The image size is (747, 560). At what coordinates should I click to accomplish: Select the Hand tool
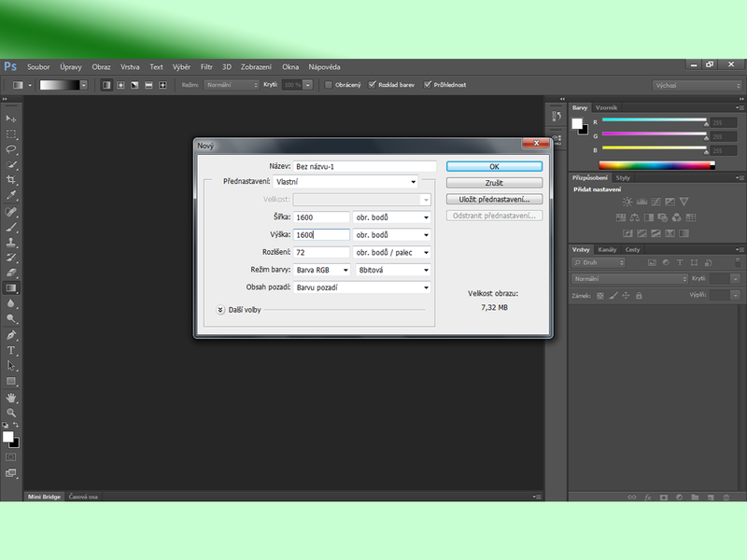pyautogui.click(x=11, y=397)
